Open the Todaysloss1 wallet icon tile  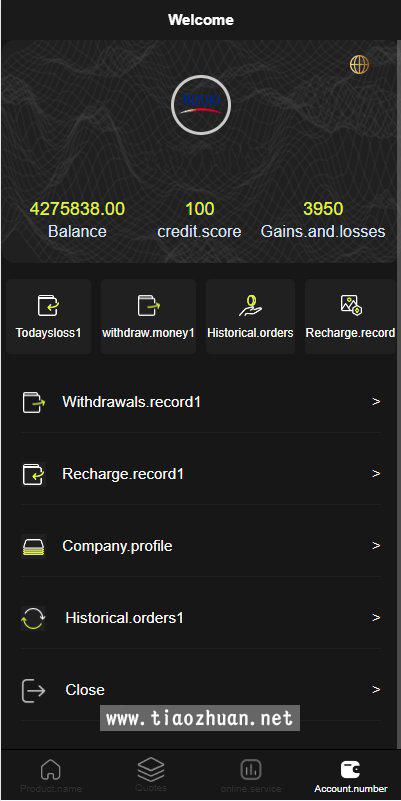click(x=49, y=316)
